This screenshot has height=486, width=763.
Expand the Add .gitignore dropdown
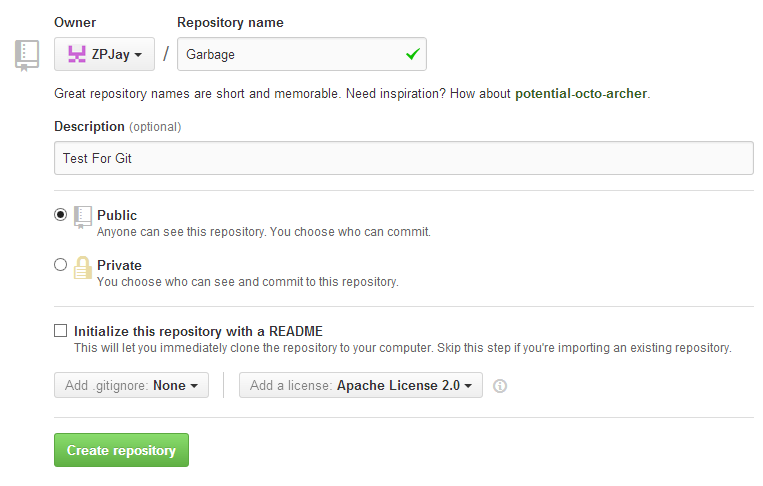[131, 385]
